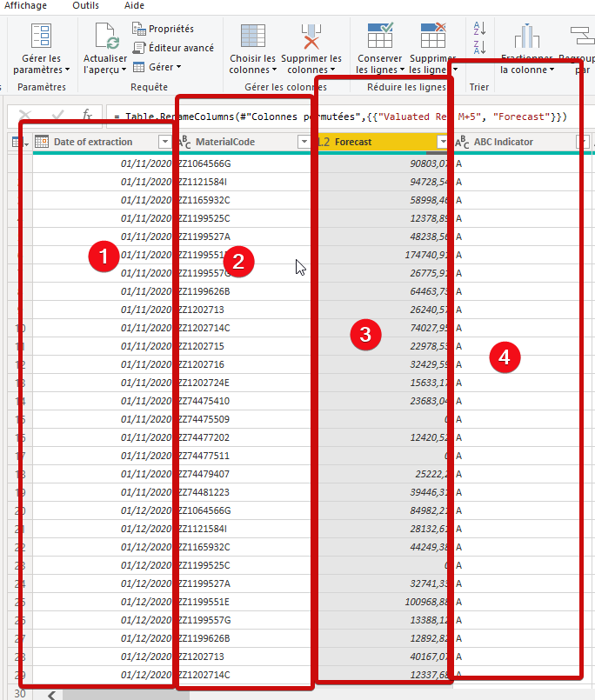Open Propriétés of the query

tap(163, 29)
